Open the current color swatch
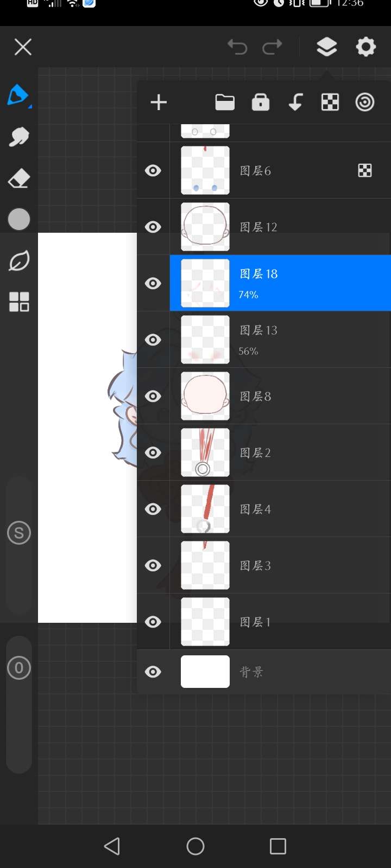 point(19,220)
